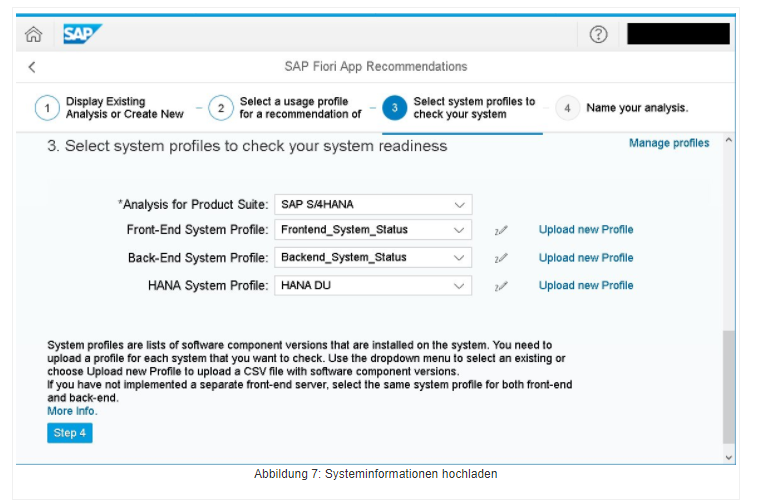Open the HANA System Profile dropdown
The width and height of the screenshot is (762, 500).
click(x=459, y=286)
